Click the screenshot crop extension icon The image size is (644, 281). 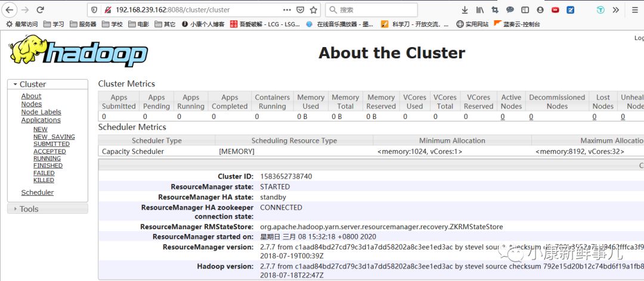[x=495, y=10]
